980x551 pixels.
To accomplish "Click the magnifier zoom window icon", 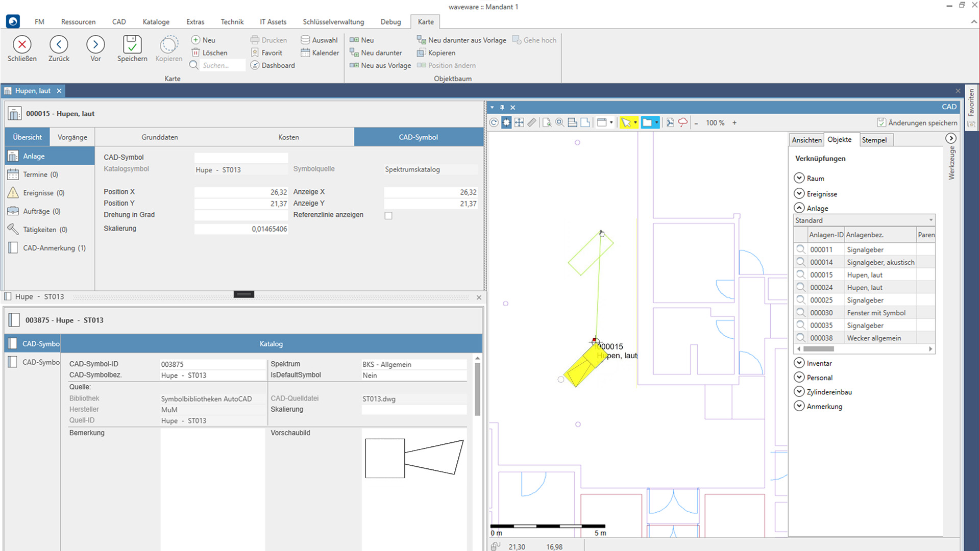I will (560, 122).
